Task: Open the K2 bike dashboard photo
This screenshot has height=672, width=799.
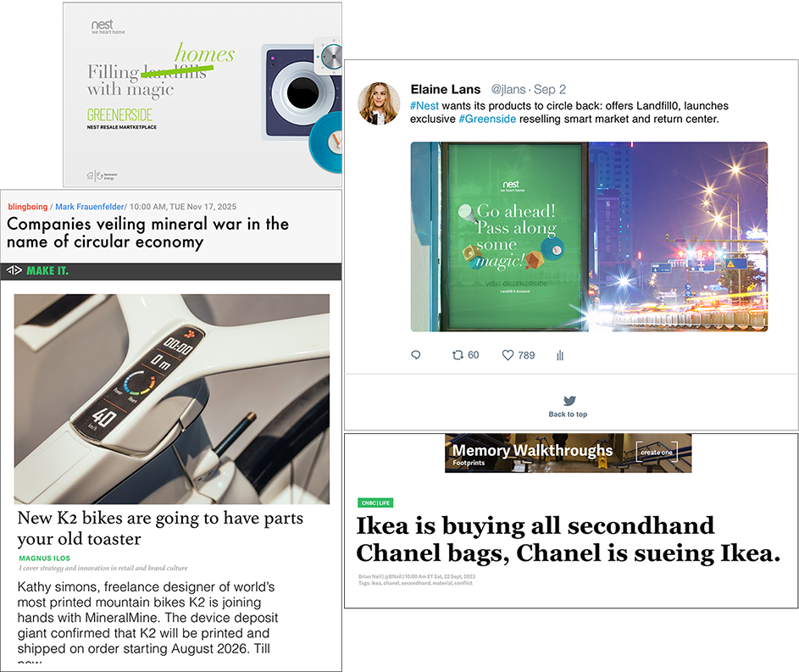Action: point(172,399)
